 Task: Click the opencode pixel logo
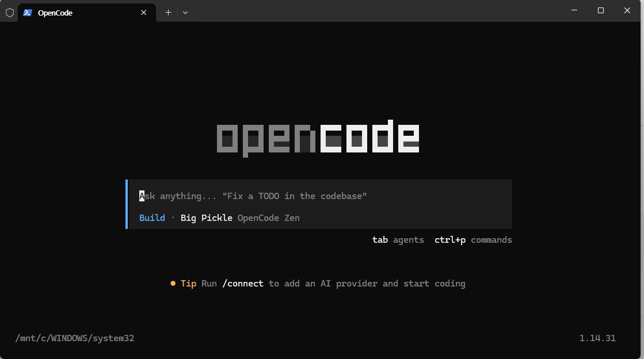coord(318,139)
